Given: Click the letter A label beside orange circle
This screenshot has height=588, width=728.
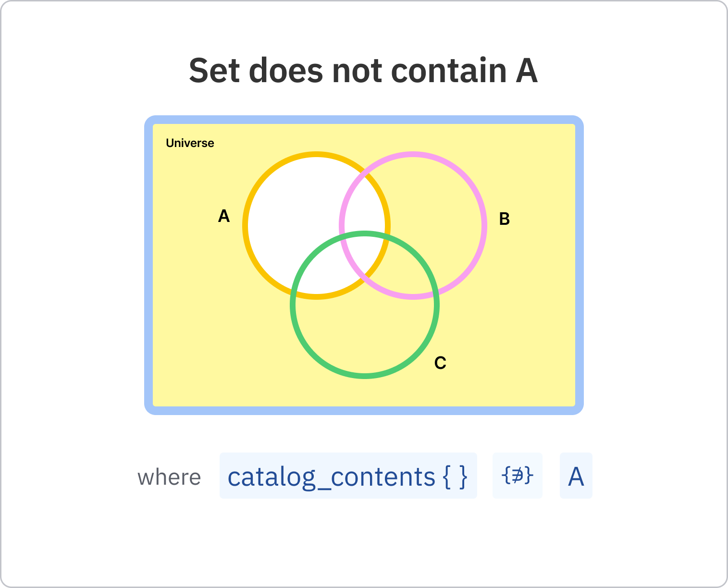Looking at the screenshot, I should click(224, 216).
